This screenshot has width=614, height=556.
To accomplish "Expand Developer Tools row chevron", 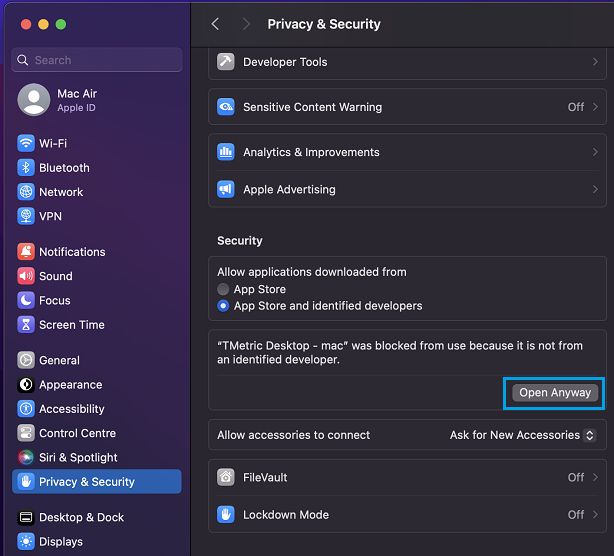I will (x=595, y=62).
